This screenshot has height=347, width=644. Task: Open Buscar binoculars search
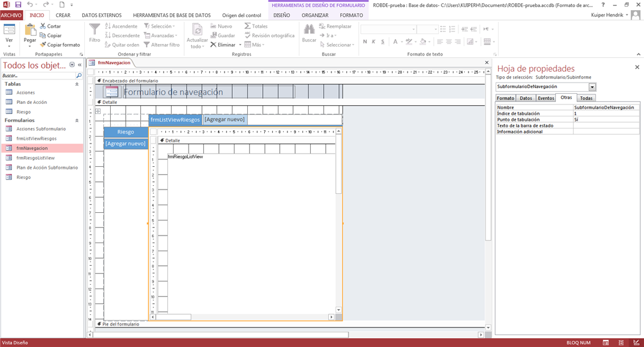click(x=309, y=33)
